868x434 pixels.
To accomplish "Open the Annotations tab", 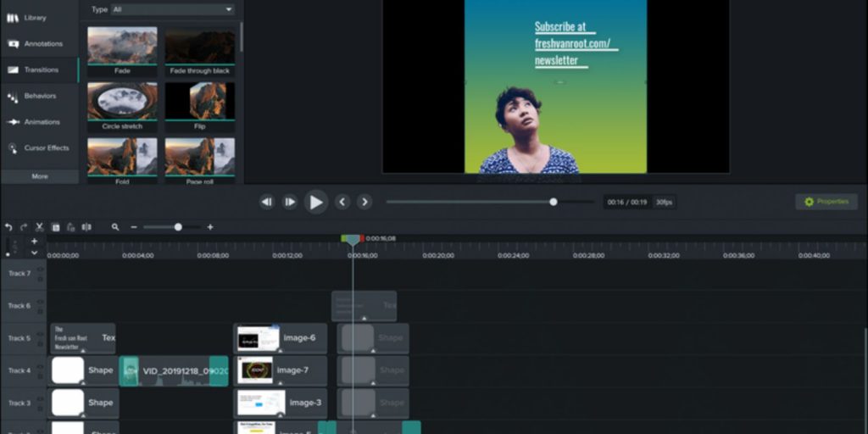I will [39, 44].
